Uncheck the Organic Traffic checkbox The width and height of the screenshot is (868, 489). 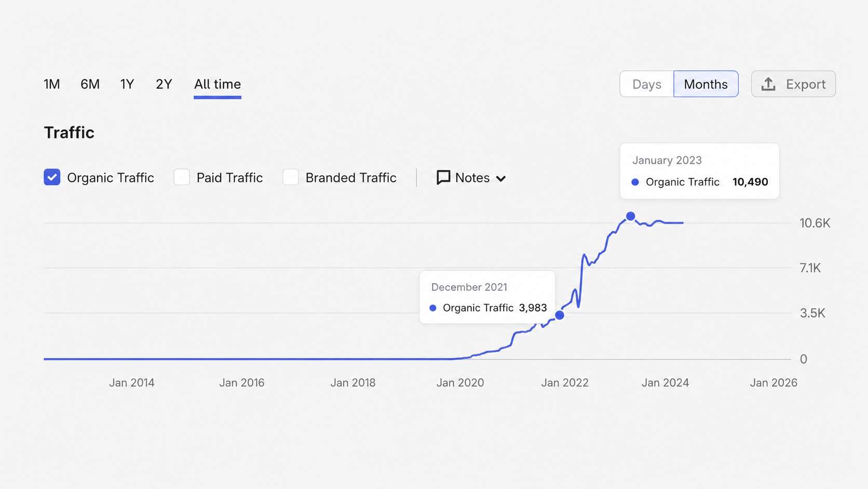52,177
